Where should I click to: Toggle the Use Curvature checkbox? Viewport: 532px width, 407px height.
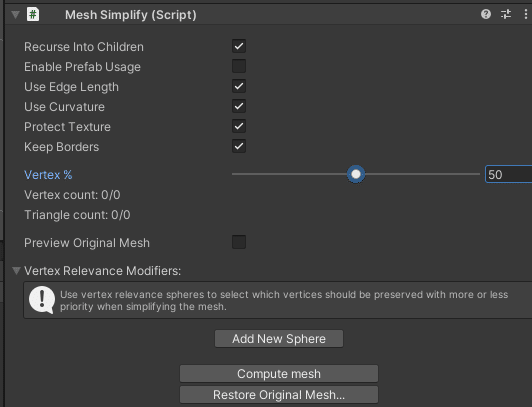[239, 106]
